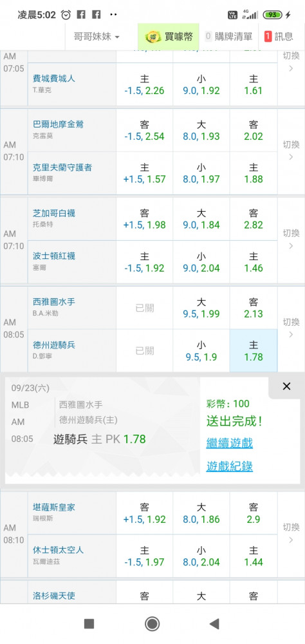
Task: Pick 波士頓紅襪 小 9.0, 2.04 under
Action: coord(201,262)
